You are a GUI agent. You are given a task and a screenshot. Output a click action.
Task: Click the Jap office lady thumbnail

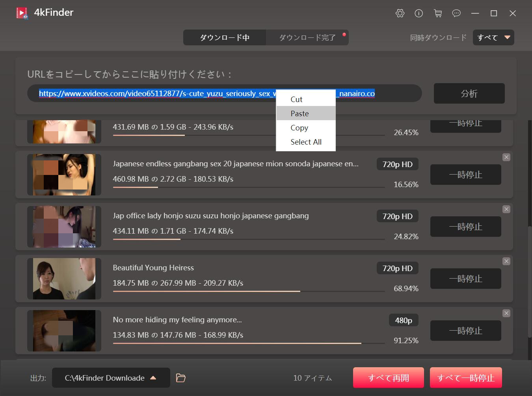tap(64, 227)
